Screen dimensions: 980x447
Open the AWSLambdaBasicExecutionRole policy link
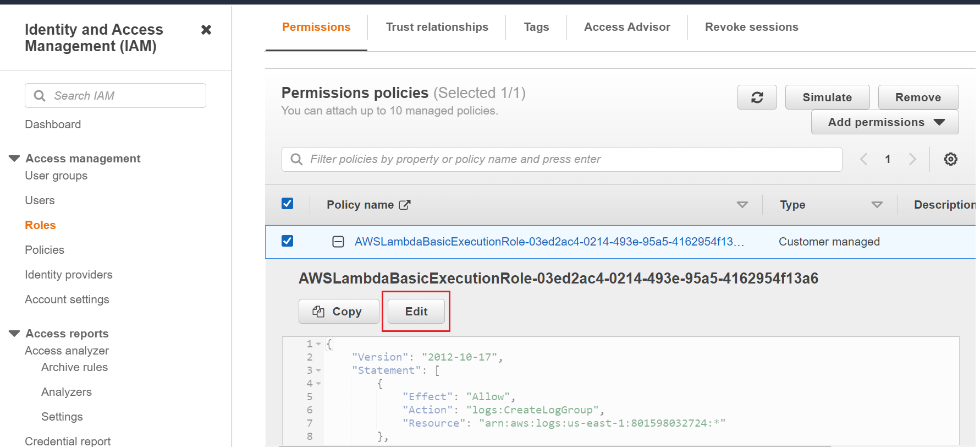[549, 242]
